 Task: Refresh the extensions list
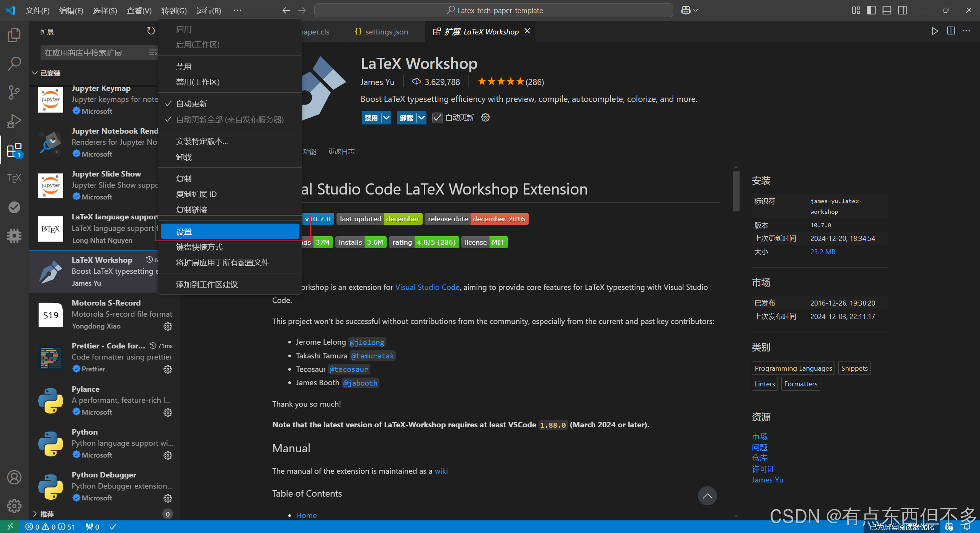click(151, 31)
